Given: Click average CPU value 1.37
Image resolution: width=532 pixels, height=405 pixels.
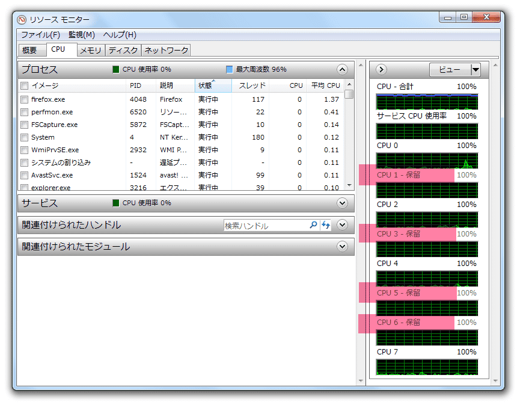Looking at the screenshot, I should coord(331,99).
